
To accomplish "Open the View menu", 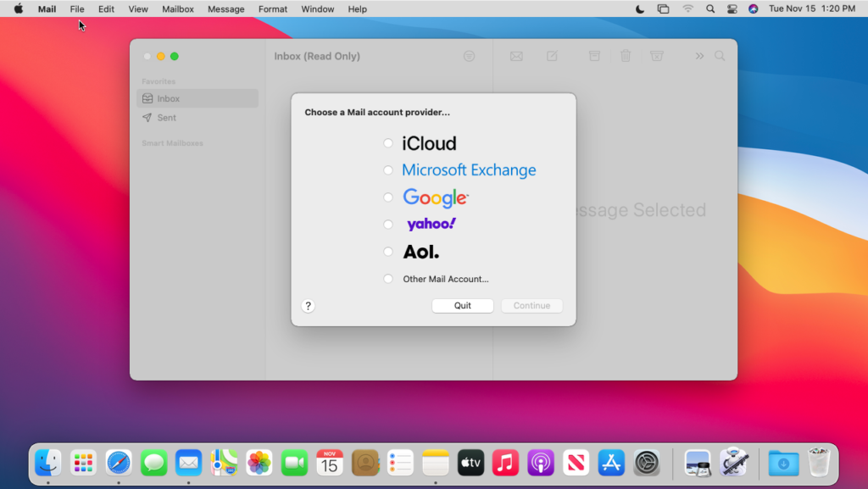I will [138, 8].
